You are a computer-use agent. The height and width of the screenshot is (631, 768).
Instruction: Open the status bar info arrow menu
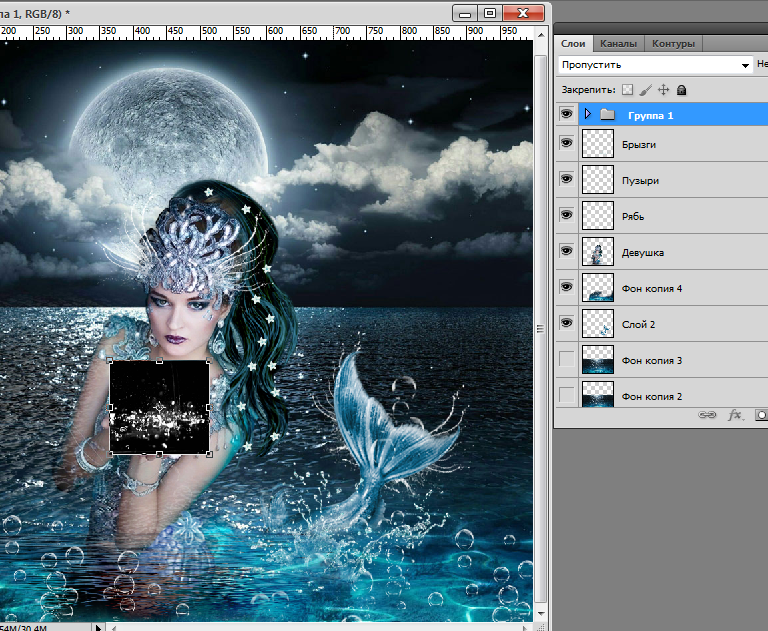pos(97,627)
